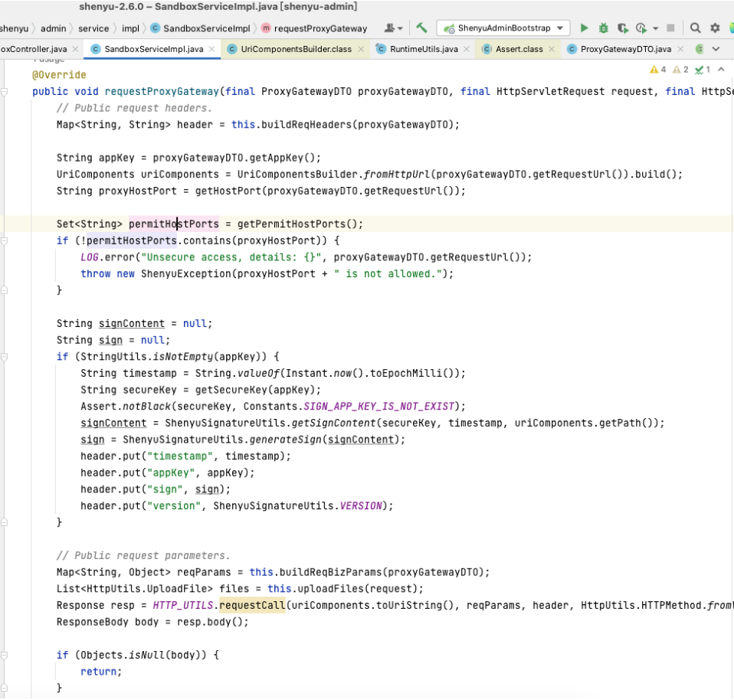
Task: Fold the permitHostPorts if block in gutter
Action: (4, 241)
